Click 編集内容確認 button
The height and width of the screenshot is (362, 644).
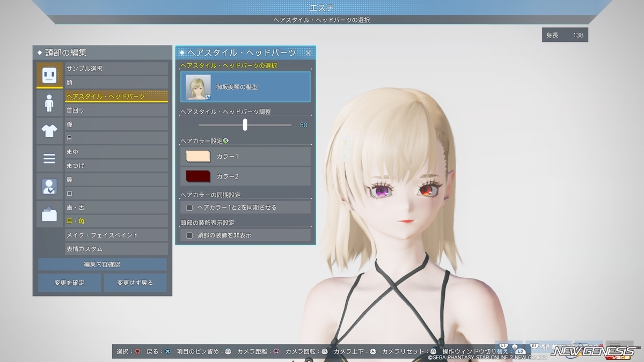(102, 264)
